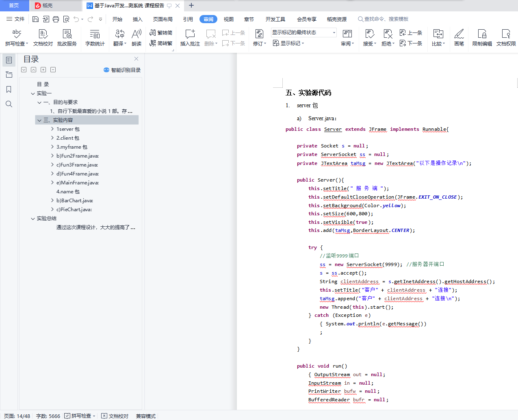The width and height of the screenshot is (518, 420).
Task: Convert traditional to simplified (简转繁)
Action: 161,43
